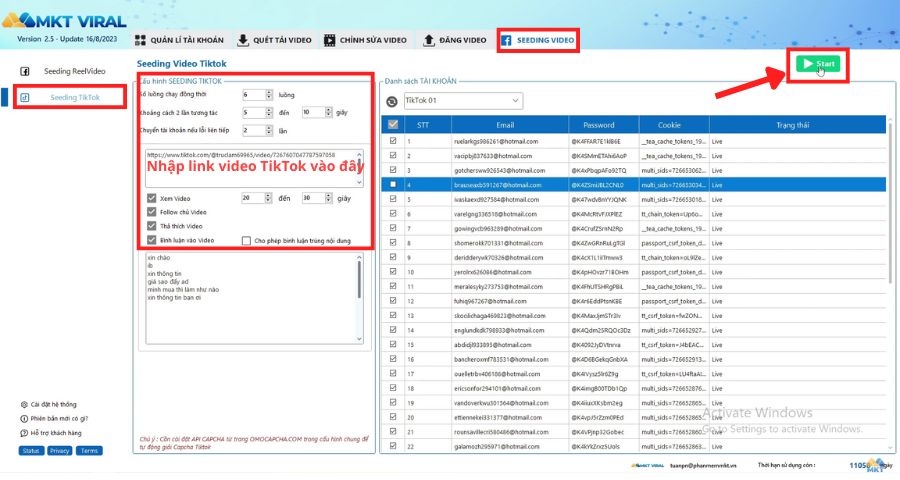Click the Privacy button

(x=60, y=451)
